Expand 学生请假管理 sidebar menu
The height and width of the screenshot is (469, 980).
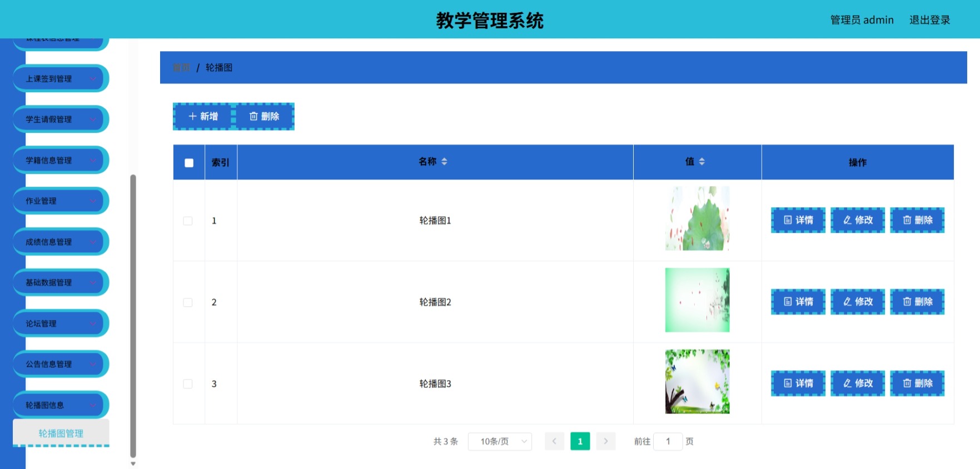(x=61, y=119)
